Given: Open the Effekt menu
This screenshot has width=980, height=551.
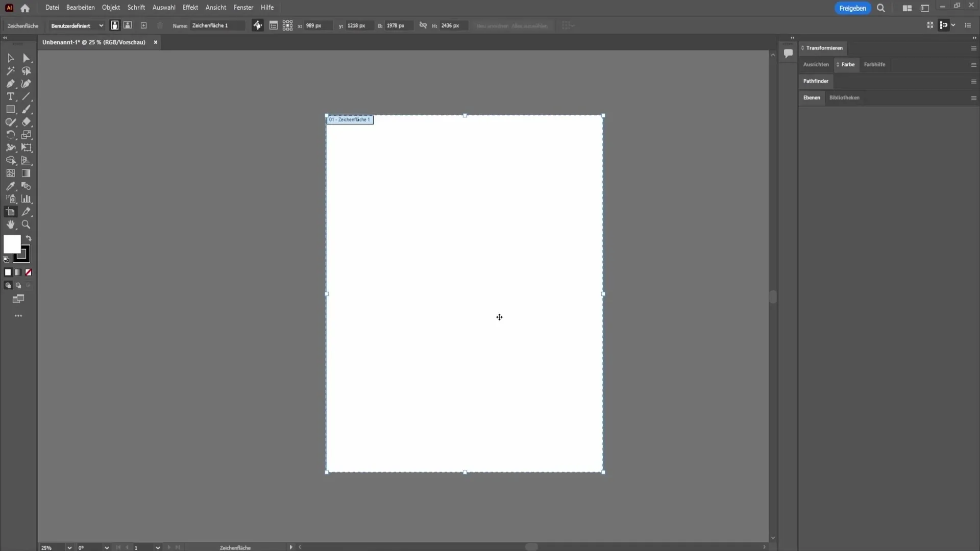Looking at the screenshot, I should 190,8.
